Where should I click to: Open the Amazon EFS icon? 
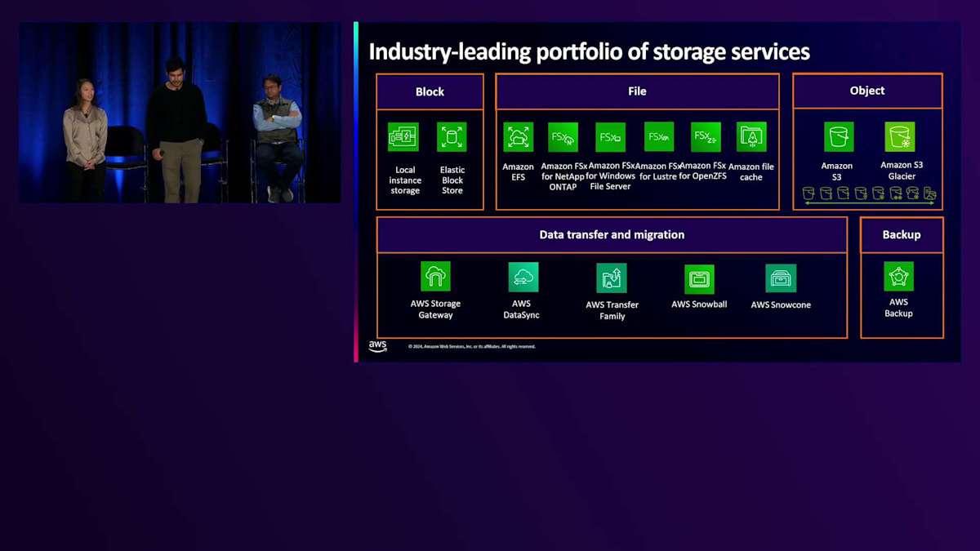point(518,137)
